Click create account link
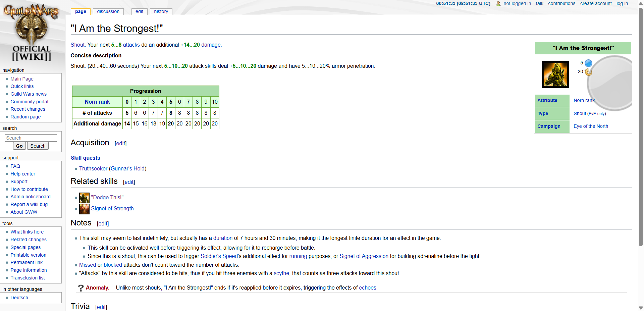This screenshot has width=644, height=311. point(596,3)
